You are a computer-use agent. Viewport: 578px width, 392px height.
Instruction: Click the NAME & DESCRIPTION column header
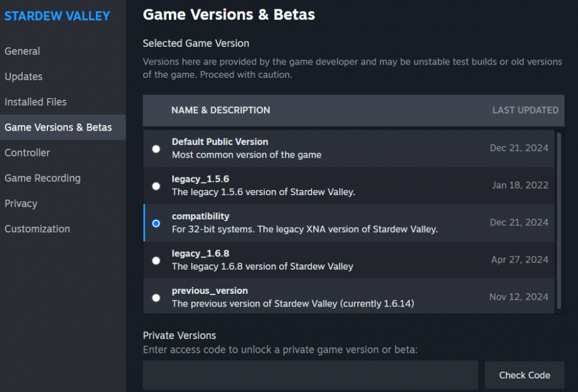[221, 110]
